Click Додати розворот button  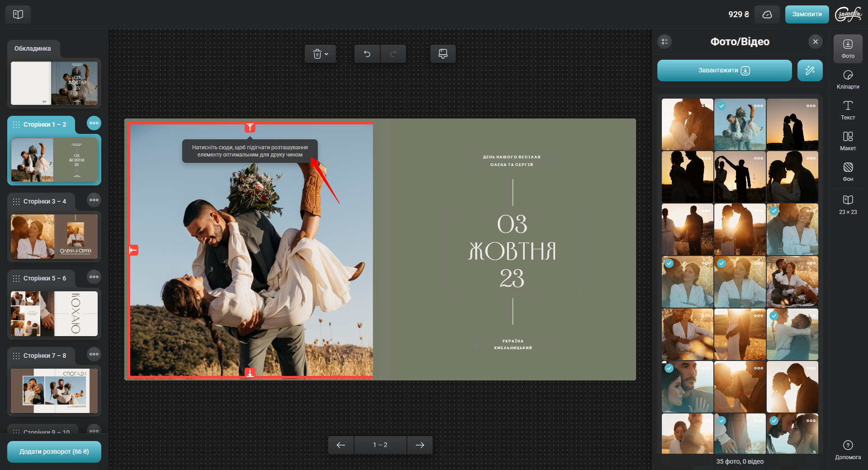pyautogui.click(x=54, y=451)
